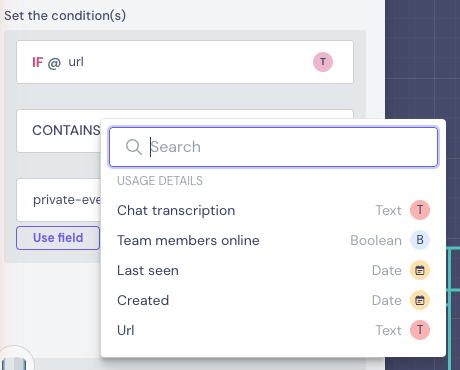
Task: Click the Boolean type label
Action: click(x=376, y=240)
